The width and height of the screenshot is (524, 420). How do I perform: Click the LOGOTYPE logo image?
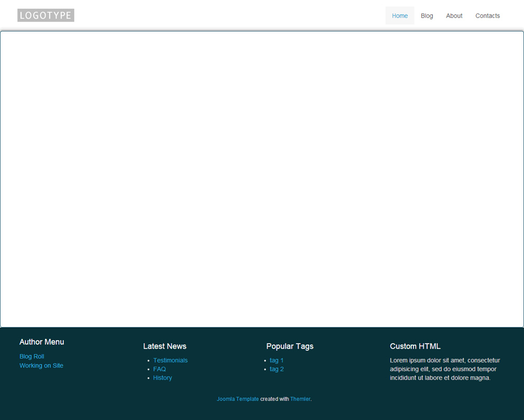pos(46,15)
